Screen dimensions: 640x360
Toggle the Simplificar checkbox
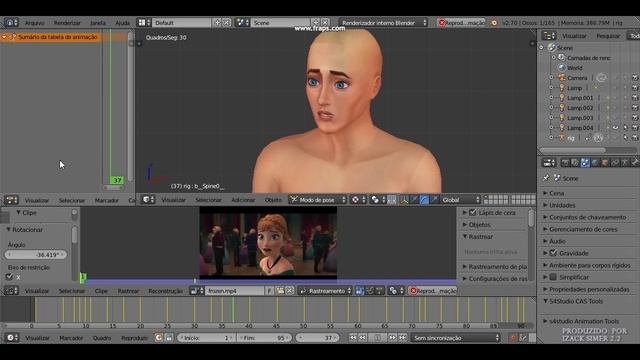(553, 277)
